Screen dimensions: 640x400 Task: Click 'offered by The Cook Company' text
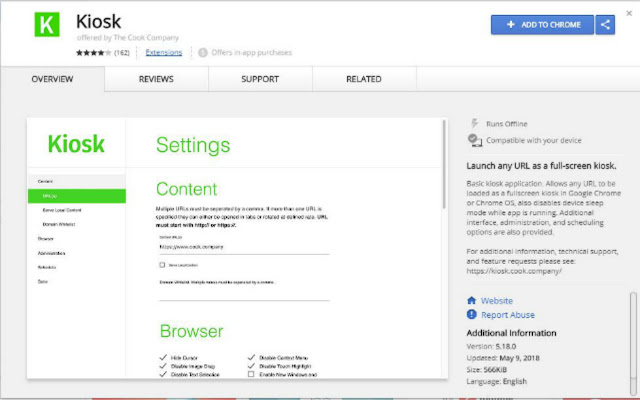[128, 38]
